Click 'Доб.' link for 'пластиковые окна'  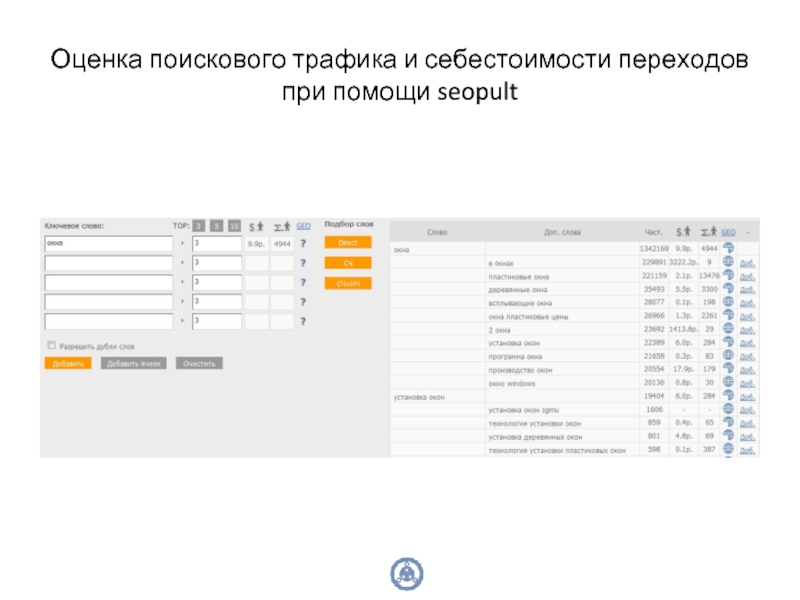pyautogui.click(x=747, y=277)
